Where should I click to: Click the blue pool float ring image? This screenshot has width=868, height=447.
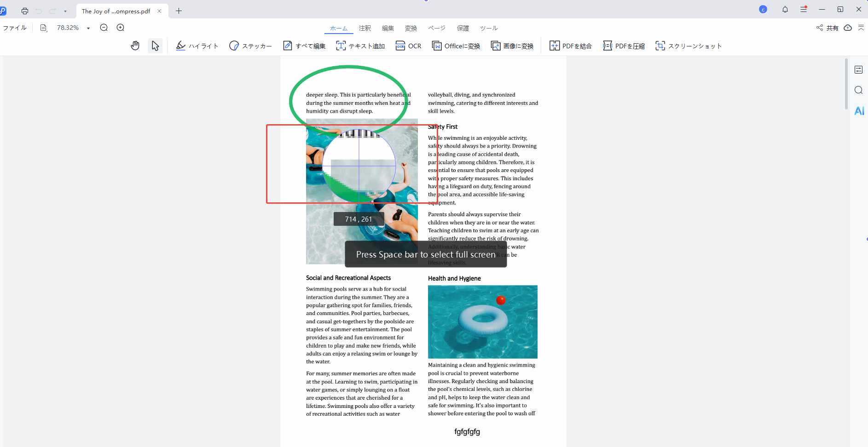click(x=483, y=322)
